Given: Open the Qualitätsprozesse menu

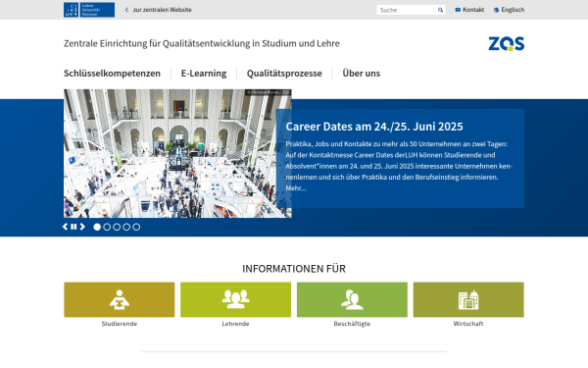Looking at the screenshot, I should tap(284, 74).
